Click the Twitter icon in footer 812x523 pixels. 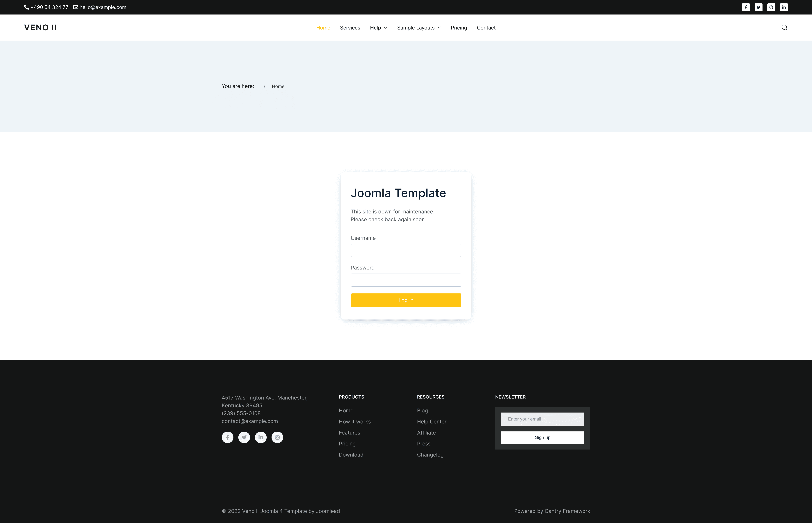(x=244, y=437)
